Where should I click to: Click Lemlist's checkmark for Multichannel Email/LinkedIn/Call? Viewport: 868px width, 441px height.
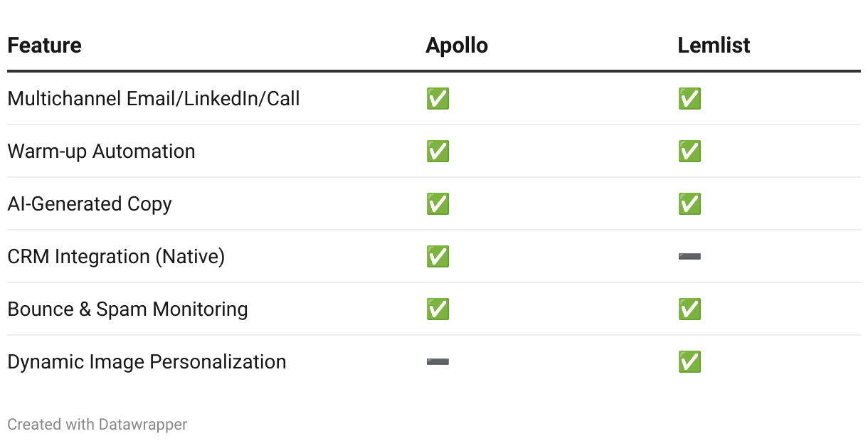689,98
